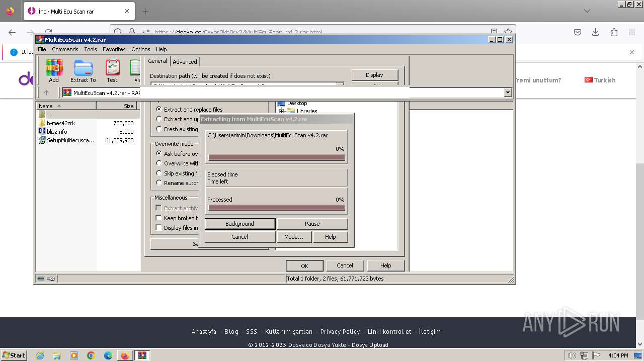Open the Tools menu

coord(91,49)
